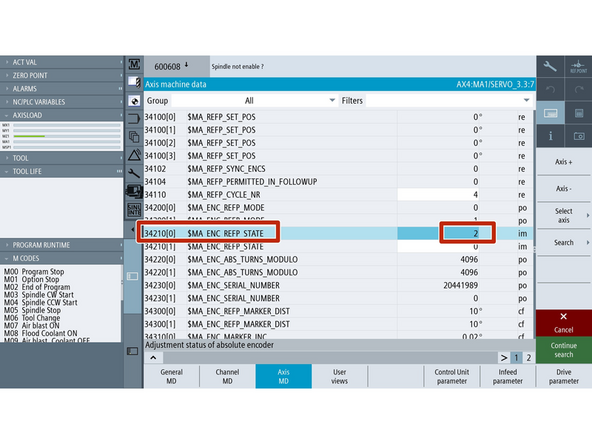Click the > softkey continuation arrow
The width and height of the screenshot is (592, 444).
tap(504, 358)
